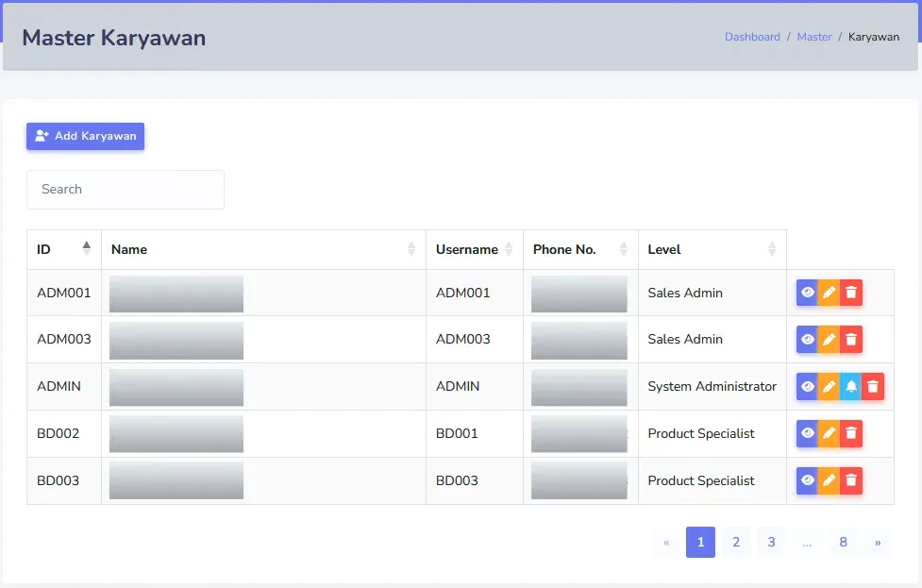Screen dimensions: 922x588
Task: View details for ADM001 row
Action: [x=807, y=293]
